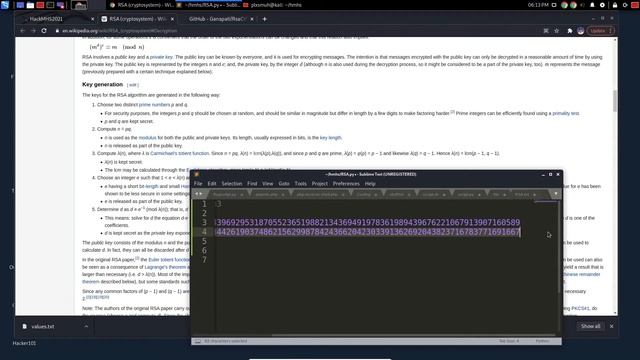Expand options for values.txt download
Screen dimensions: 640x360
[86, 326]
